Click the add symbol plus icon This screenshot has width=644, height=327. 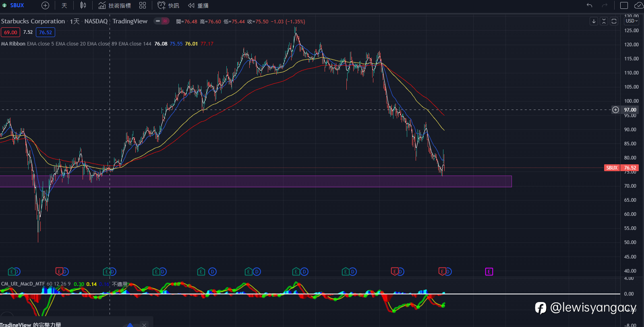[46, 6]
